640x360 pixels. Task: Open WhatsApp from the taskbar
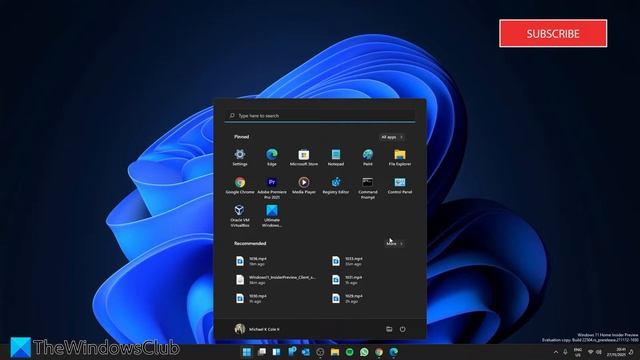[x=364, y=352]
